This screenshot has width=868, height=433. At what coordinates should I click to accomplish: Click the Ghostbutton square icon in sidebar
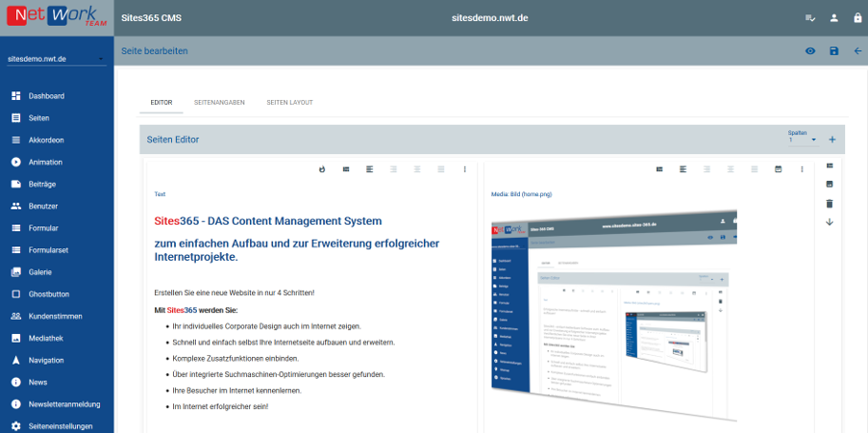tap(16, 294)
